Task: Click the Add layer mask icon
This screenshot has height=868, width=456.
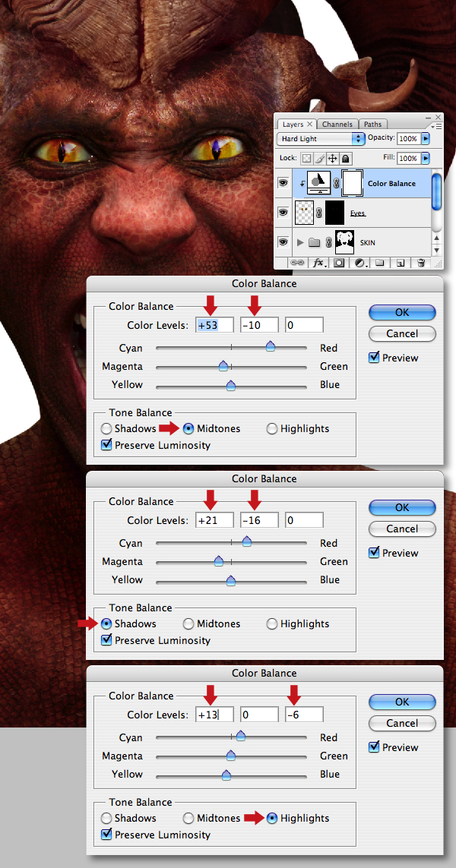Action: click(338, 263)
